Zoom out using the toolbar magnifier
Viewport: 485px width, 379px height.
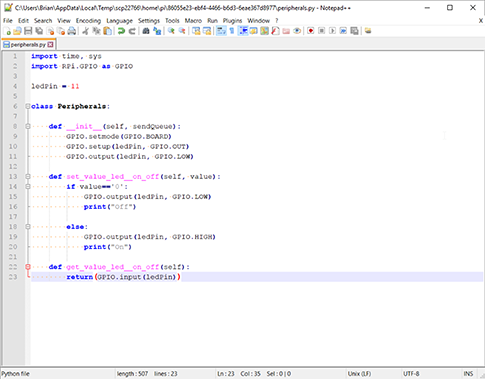(x=182, y=31)
